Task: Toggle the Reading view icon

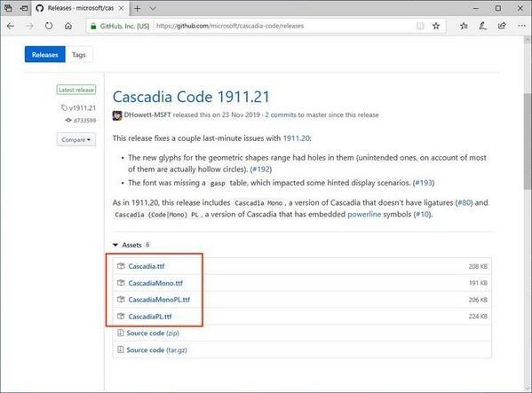Action: coord(420,26)
